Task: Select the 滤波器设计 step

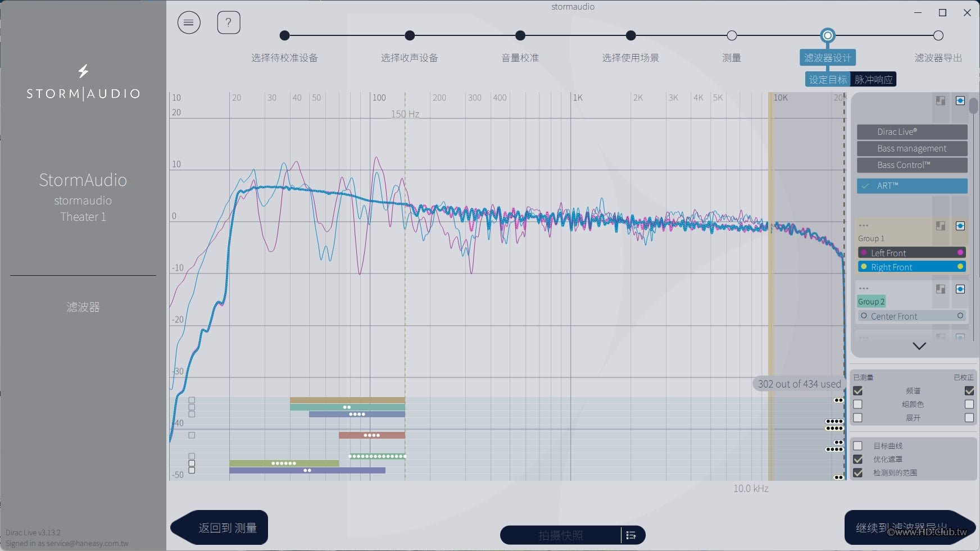Action: tap(828, 57)
